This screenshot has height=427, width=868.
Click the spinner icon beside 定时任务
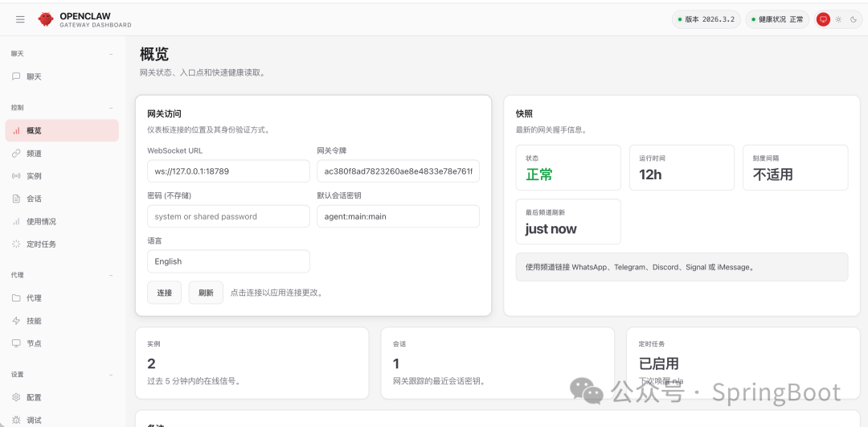(x=17, y=244)
